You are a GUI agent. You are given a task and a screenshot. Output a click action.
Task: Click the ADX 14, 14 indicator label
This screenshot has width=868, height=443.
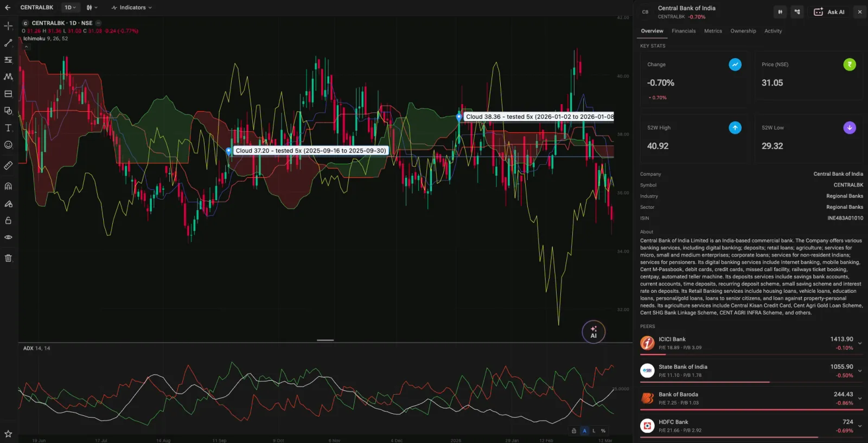click(x=36, y=348)
